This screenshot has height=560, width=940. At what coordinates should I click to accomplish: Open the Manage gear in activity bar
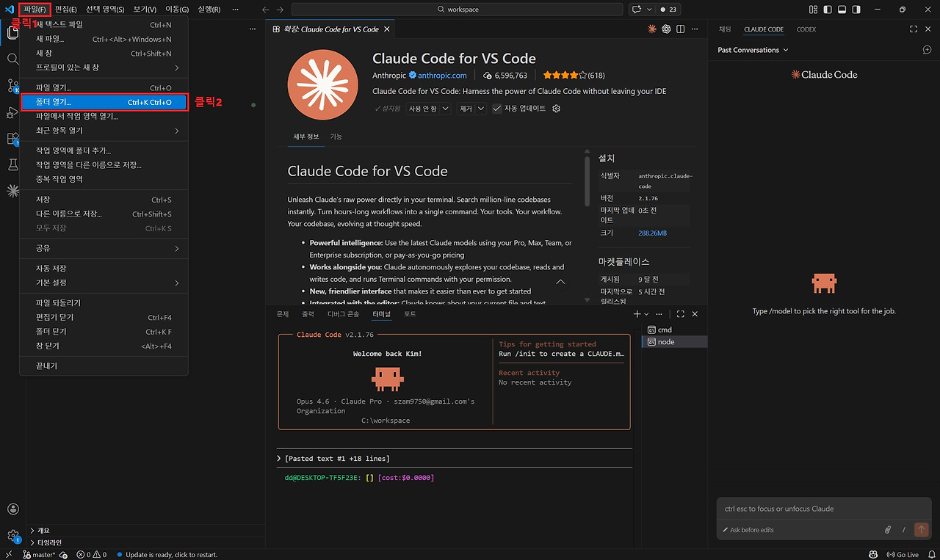click(x=12, y=536)
